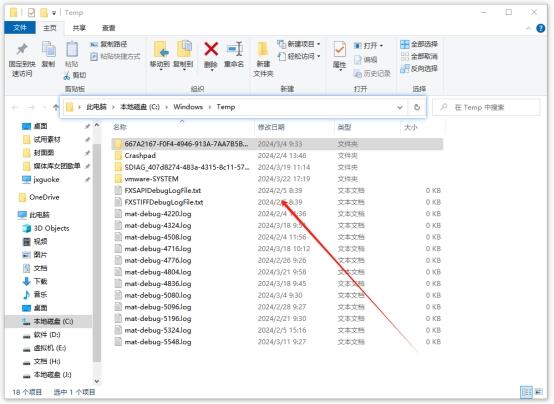
Task: Refresh the Temp folder view
Action: [x=417, y=107]
